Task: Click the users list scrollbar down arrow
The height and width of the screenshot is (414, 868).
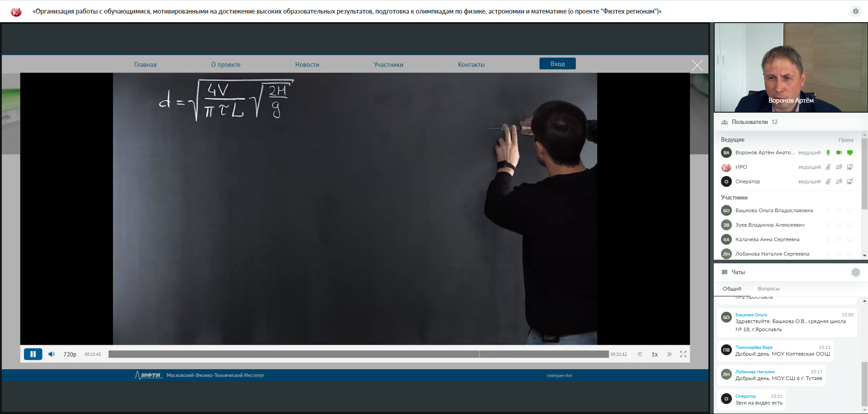Action: pyautogui.click(x=864, y=256)
